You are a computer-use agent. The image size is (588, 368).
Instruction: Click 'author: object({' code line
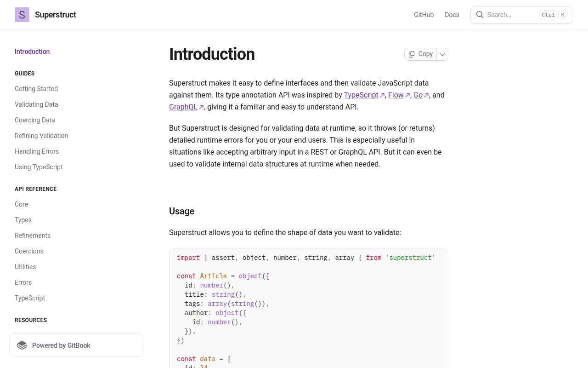point(215,313)
